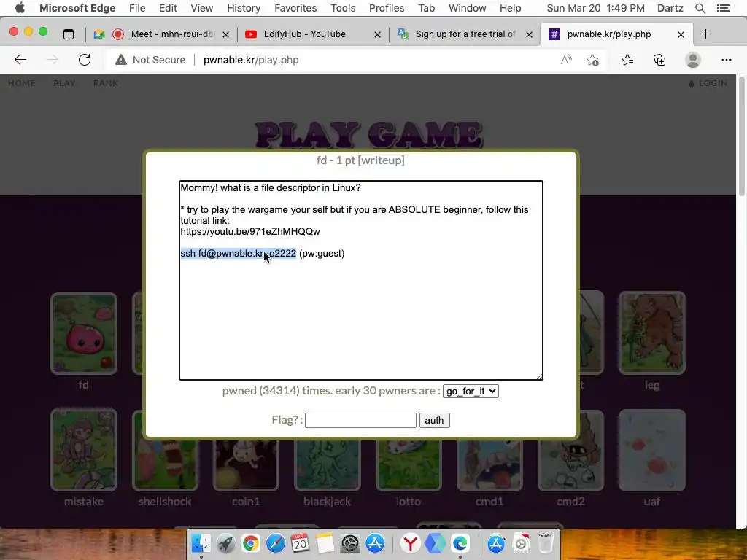Click Microsoft Edge icon in the dock
Image resolution: width=747 pixels, height=560 pixels.
(x=460, y=543)
